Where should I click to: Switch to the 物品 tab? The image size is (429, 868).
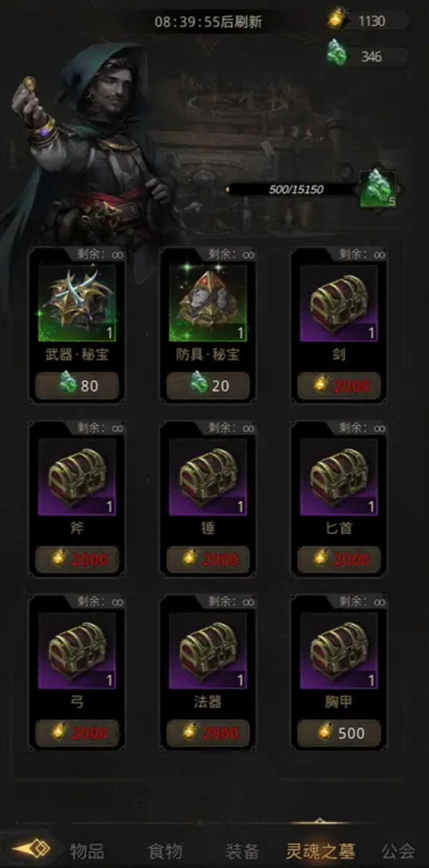coord(87,851)
